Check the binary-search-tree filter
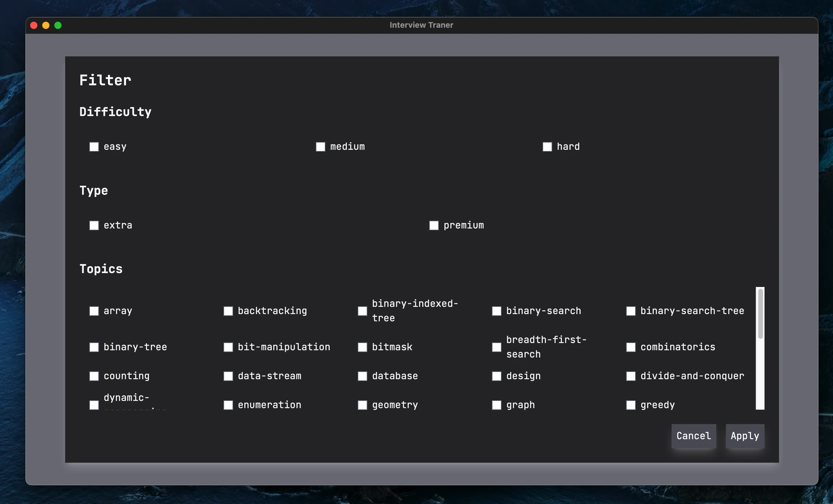Screen dimensions: 833x504 tap(631, 311)
